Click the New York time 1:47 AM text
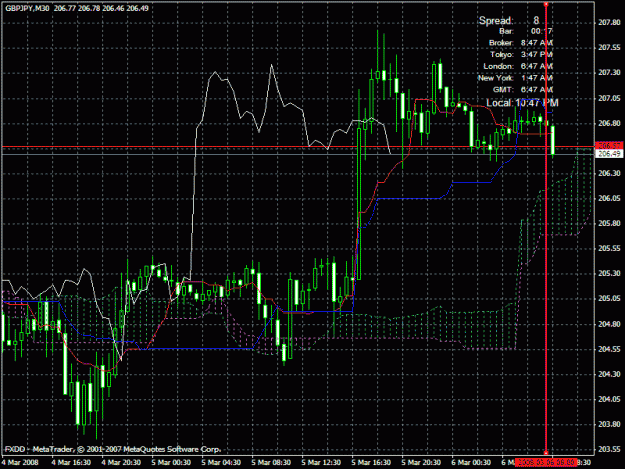 [x=537, y=78]
